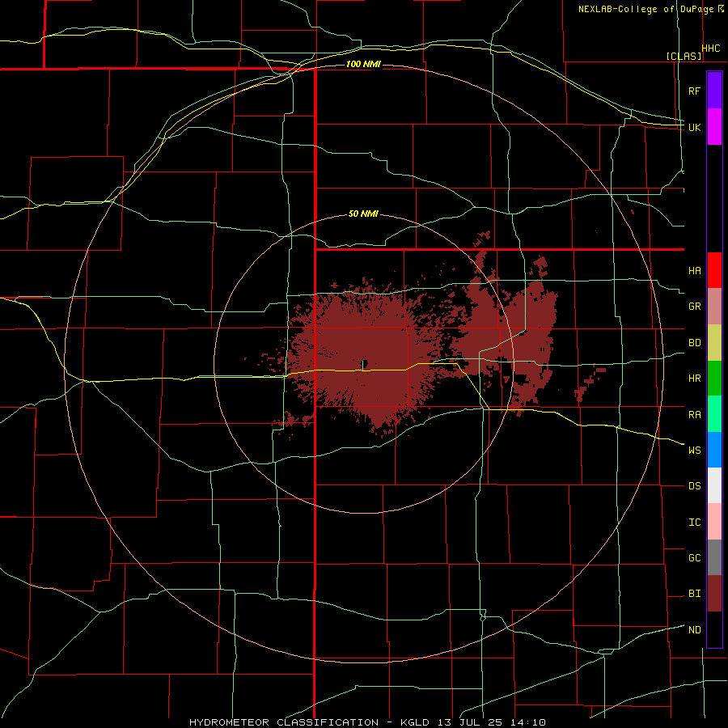Click the WS blue legend swatch
This screenshot has width=728, height=728.
point(714,450)
